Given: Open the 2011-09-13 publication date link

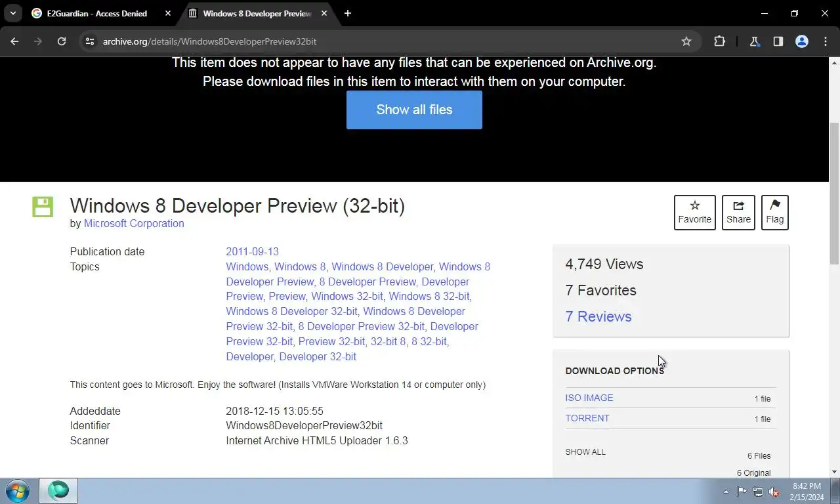Looking at the screenshot, I should pos(253,251).
